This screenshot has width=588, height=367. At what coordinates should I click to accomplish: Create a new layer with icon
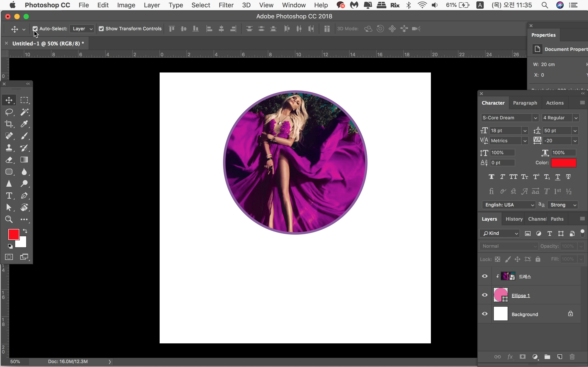[560, 357]
